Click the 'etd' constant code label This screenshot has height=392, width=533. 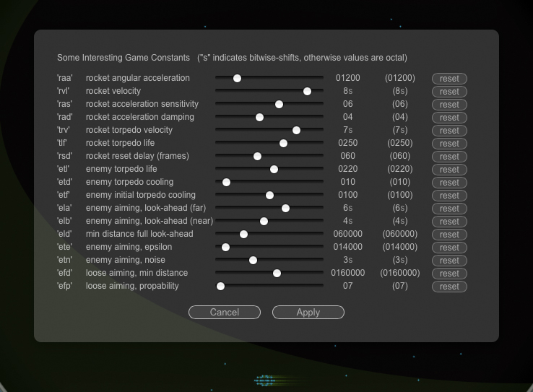point(64,182)
